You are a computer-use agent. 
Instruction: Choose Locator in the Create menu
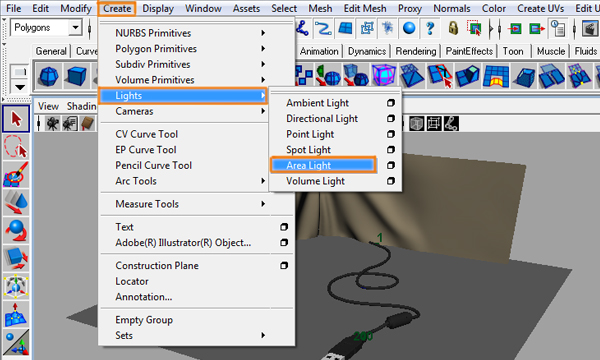132,281
